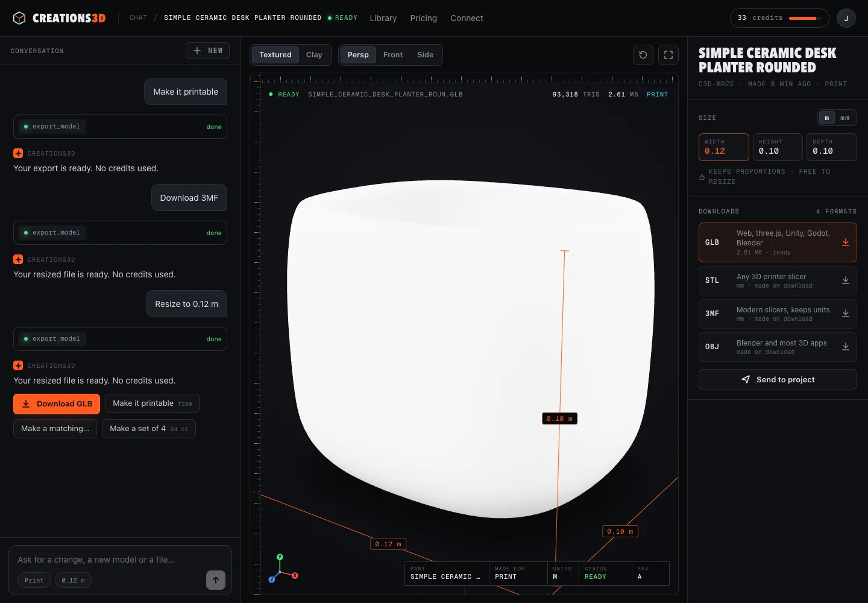The width and height of the screenshot is (868, 603).
Task: Go to Chat breadcrumb
Action: click(x=138, y=18)
